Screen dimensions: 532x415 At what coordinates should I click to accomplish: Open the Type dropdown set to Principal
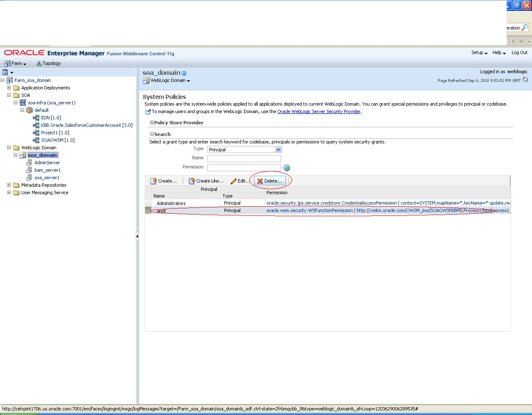(x=245, y=150)
